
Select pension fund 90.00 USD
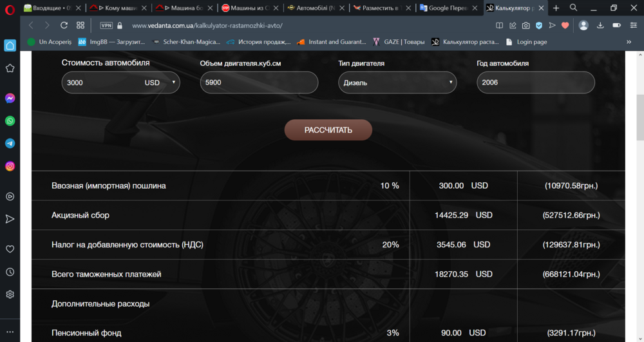pyautogui.click(x=463, y=333)
